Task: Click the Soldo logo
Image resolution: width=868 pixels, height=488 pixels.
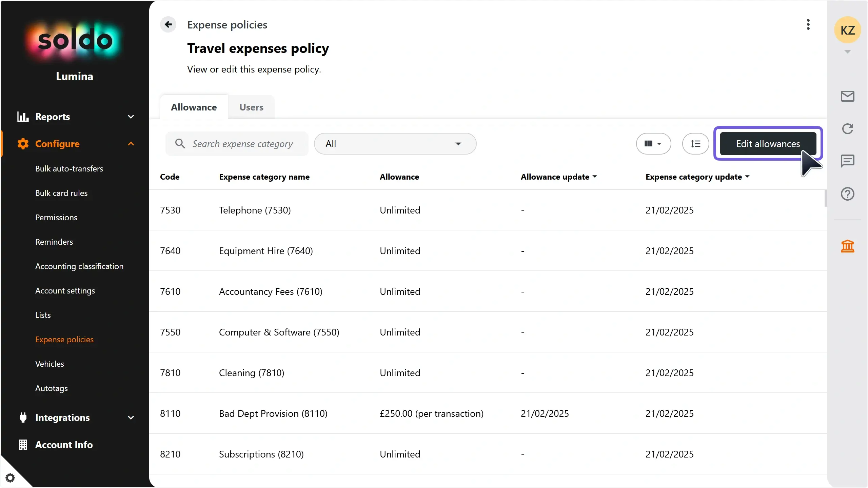Action: point(75,41)
